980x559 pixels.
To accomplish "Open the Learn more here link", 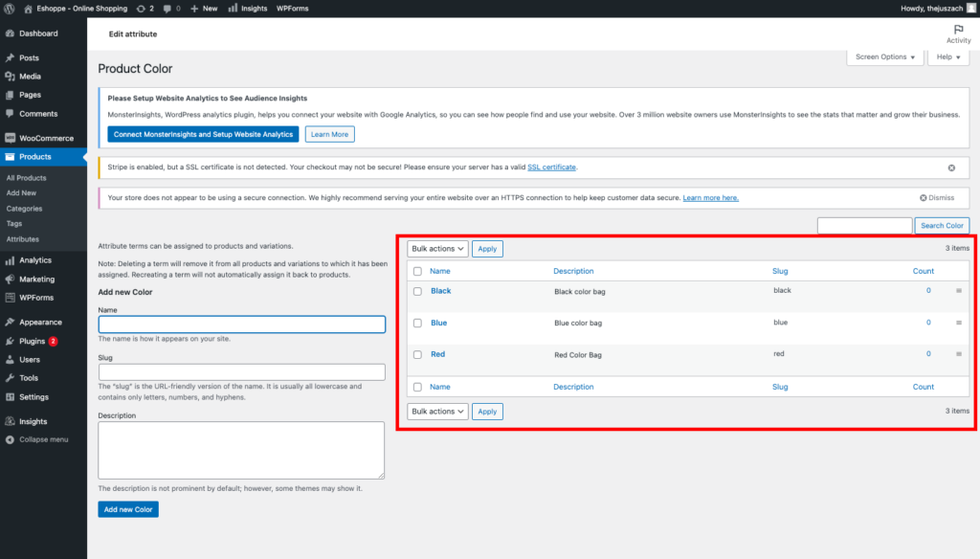I will (x=711, y=198).
